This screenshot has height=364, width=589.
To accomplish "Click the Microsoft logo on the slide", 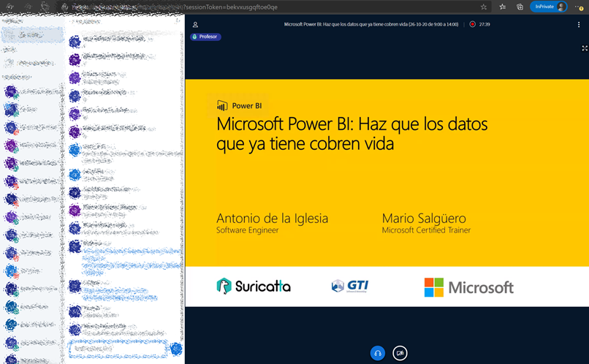I will 468,287.
